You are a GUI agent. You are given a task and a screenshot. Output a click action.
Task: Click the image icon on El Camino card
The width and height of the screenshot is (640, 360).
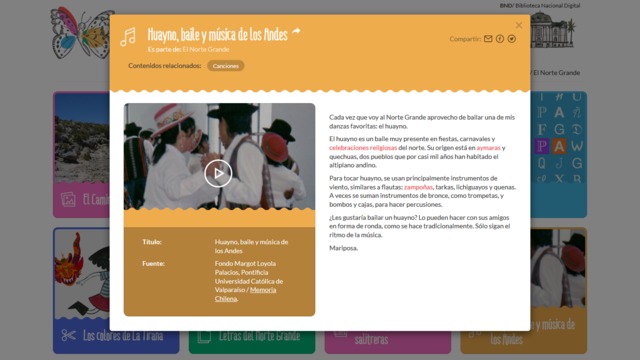click(68, 199)
